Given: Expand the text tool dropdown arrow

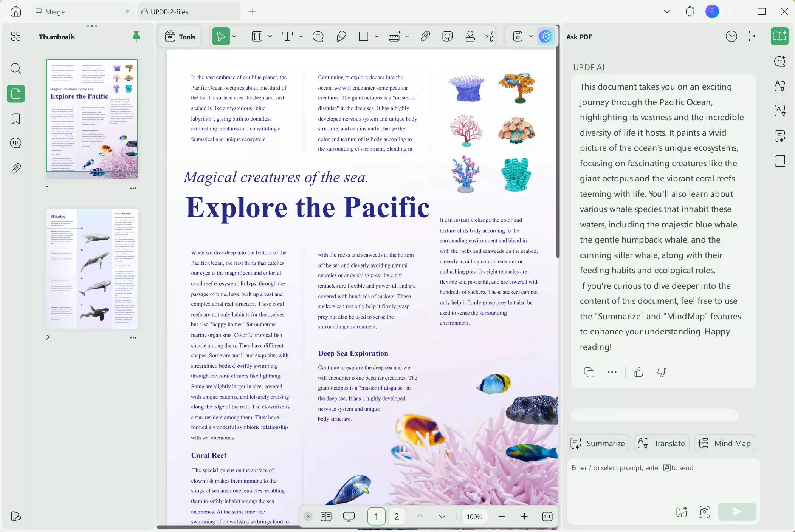Looking at the screenshot, I should (x=301, y=36).
